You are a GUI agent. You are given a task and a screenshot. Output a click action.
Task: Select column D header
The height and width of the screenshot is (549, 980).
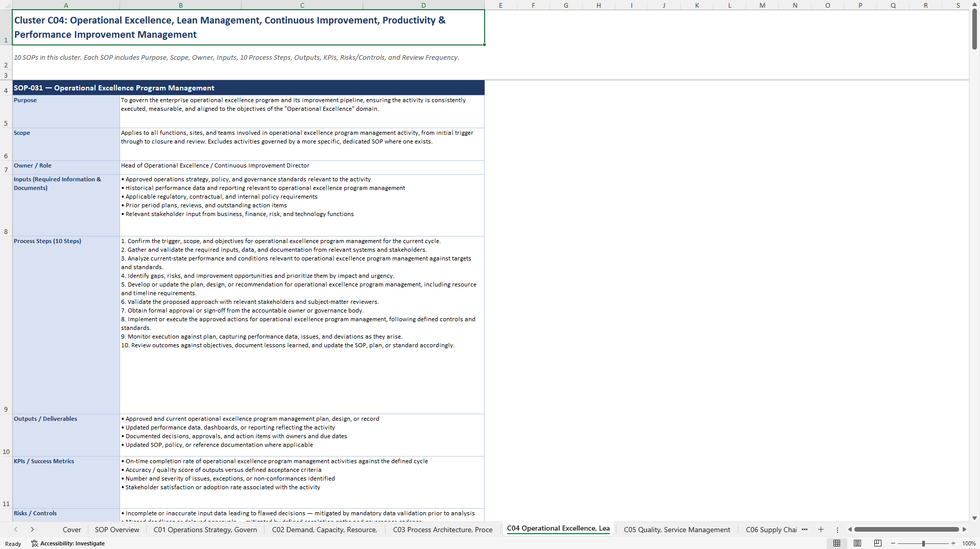(423, 5)
